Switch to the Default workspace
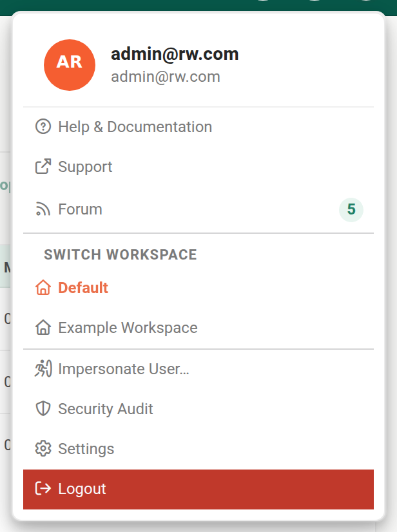This screenshot has width=397, height=532. pyautogui.click(x=198, y=288)
